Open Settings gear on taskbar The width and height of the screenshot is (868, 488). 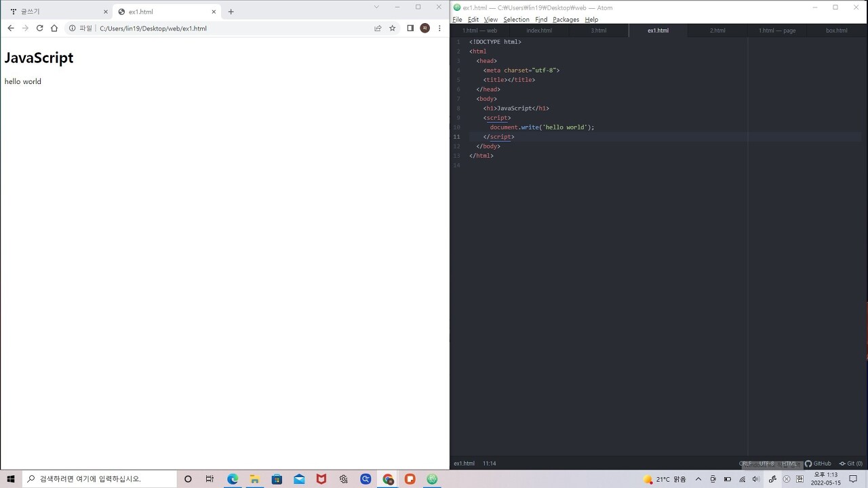coord(344,479)
